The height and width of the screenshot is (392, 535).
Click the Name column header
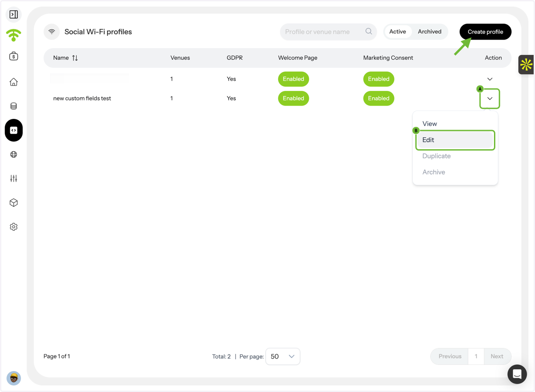61,58
